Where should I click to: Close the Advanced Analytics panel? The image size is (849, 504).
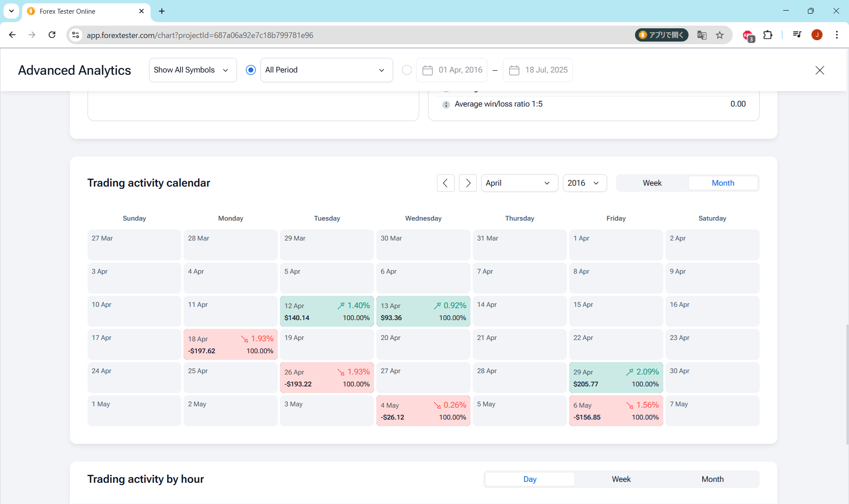point(819,70)
